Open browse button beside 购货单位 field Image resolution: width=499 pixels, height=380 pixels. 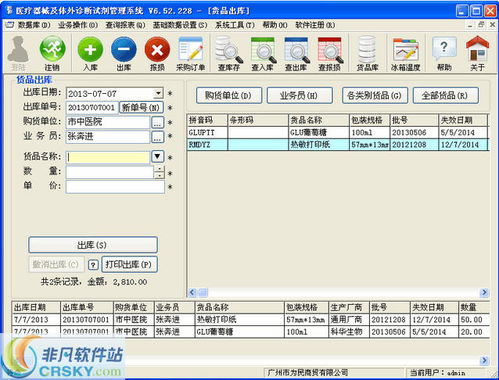pos(158,122)
